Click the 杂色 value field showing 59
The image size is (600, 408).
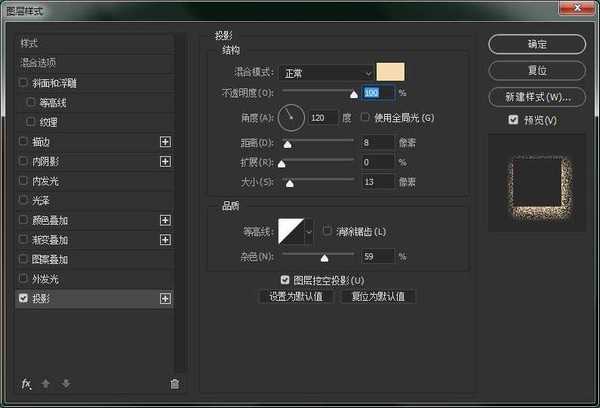[x=377, y=256]
